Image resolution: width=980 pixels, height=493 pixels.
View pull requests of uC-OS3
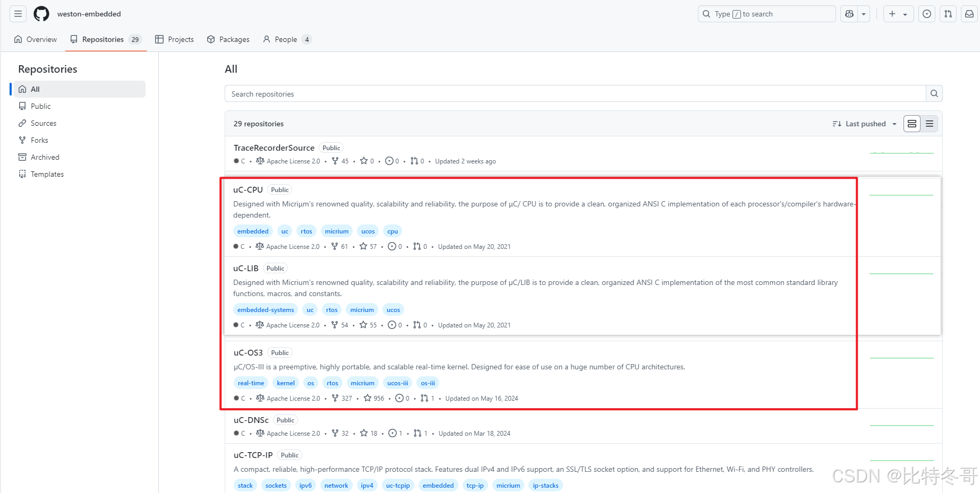pyautogui.click(x=428, y=398)
